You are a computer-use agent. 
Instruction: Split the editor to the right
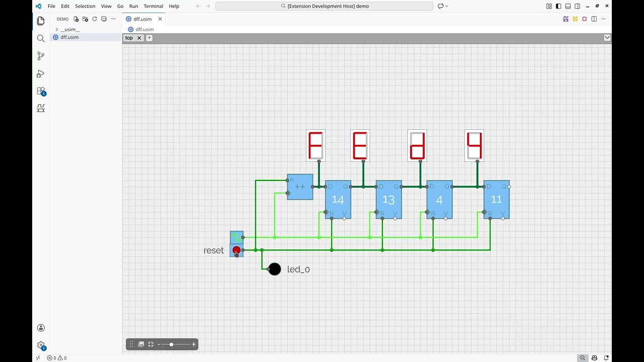click(x=594, y=19)
